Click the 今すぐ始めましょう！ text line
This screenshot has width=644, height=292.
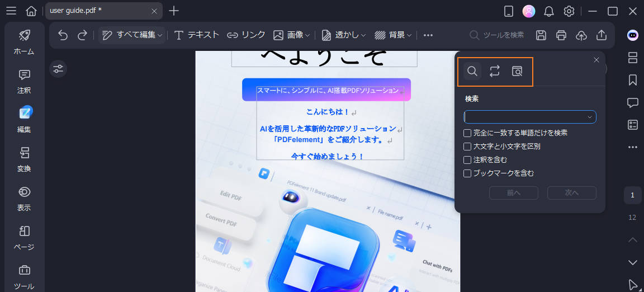coord(328,156)
